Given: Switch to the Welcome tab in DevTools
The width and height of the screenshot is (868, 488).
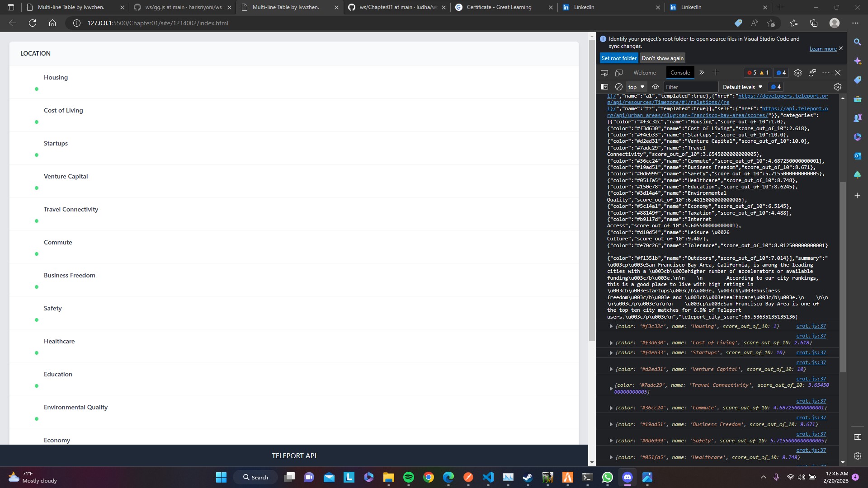Looking at the screenshot, I should click(644, 72).
